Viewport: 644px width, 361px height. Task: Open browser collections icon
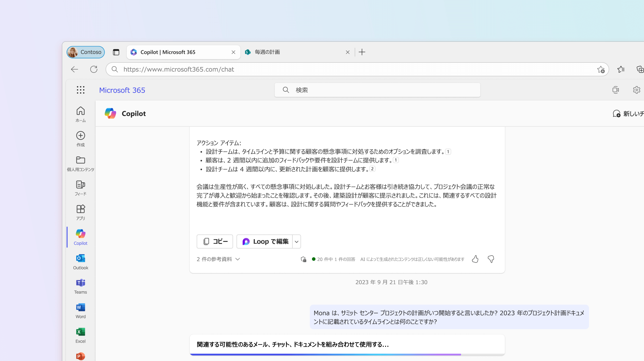640,69
